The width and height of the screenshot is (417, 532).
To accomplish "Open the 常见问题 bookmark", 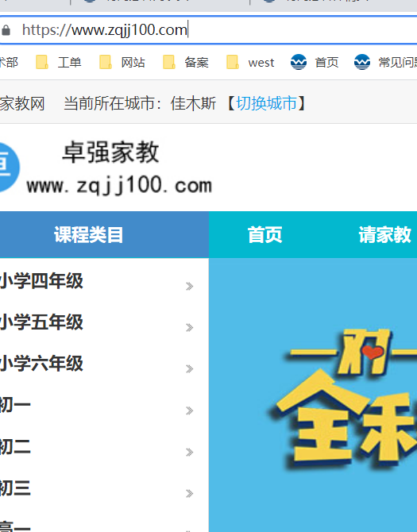I will [x=386, y=63].
